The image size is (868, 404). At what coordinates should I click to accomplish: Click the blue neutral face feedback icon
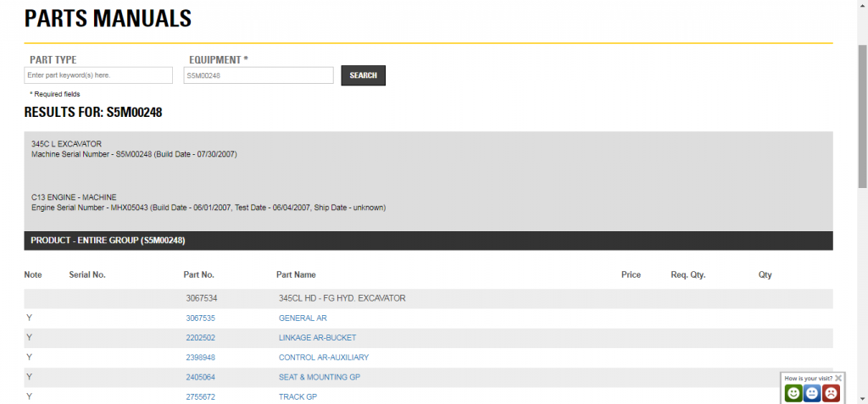click(x=811, y=393)
